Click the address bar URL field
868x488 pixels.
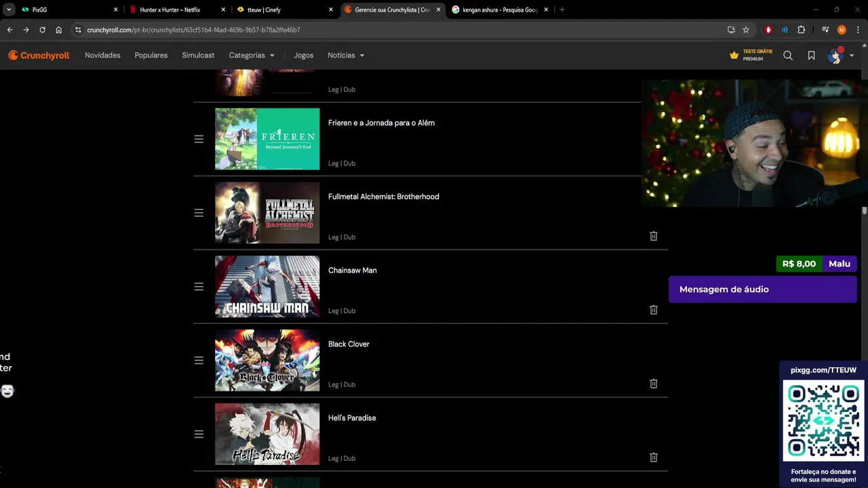point(400,30)
